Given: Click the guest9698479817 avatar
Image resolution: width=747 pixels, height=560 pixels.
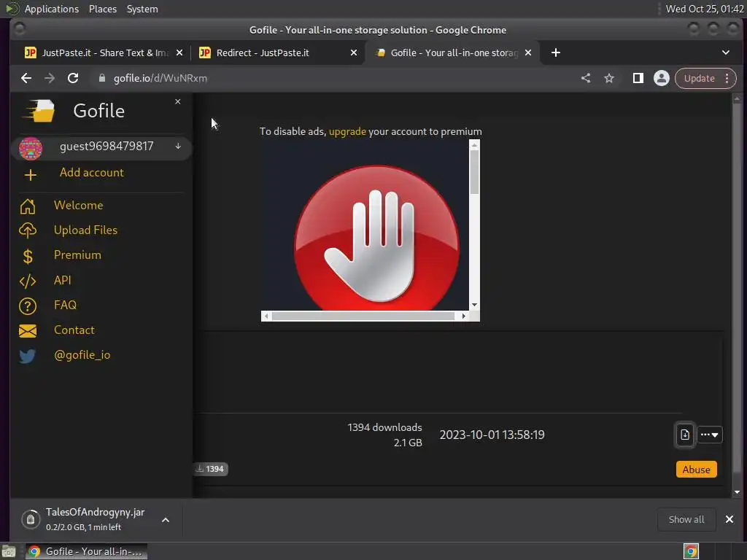Looking at the screenshot, I should (31, 148).
